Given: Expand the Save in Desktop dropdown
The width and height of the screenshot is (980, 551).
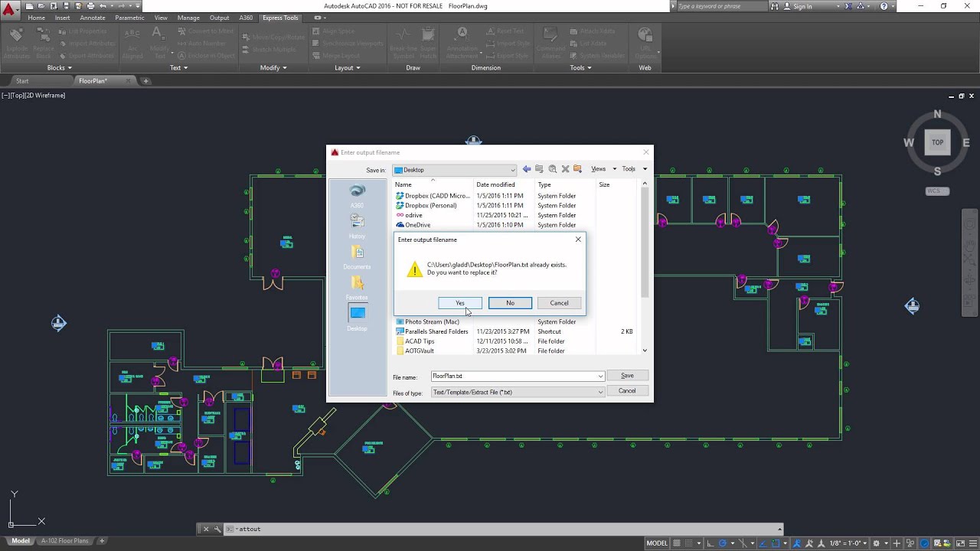Looking at the screenshot, I should (512, 170).
